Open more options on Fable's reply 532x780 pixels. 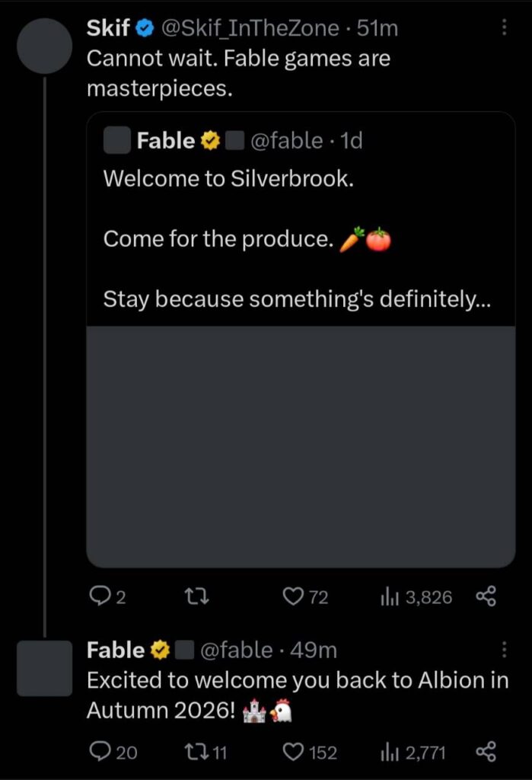click(504, 650)
